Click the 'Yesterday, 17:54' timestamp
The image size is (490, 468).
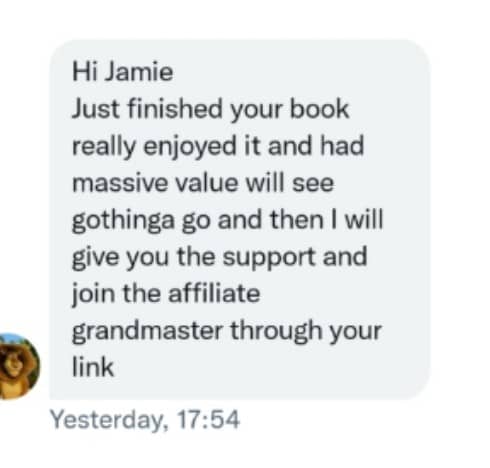(x=145, y=420)
